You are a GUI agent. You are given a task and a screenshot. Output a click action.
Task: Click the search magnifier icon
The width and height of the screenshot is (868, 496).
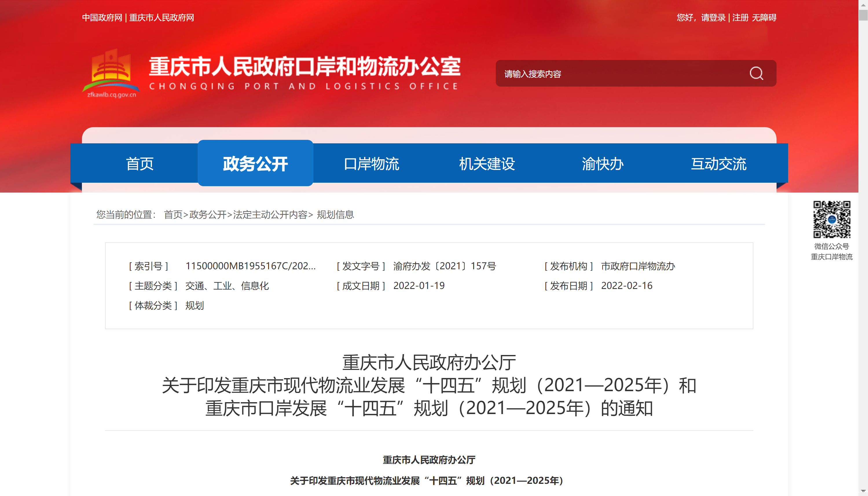point(756,73)
